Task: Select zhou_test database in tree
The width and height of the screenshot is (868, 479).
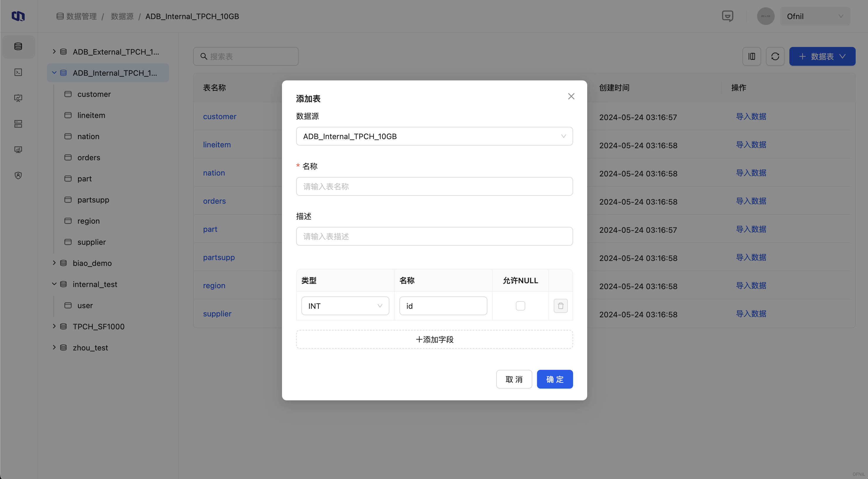Action: [90, 348]
